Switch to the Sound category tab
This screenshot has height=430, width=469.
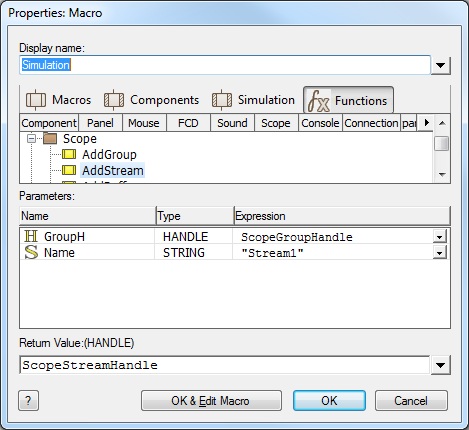tap(232, 123)
